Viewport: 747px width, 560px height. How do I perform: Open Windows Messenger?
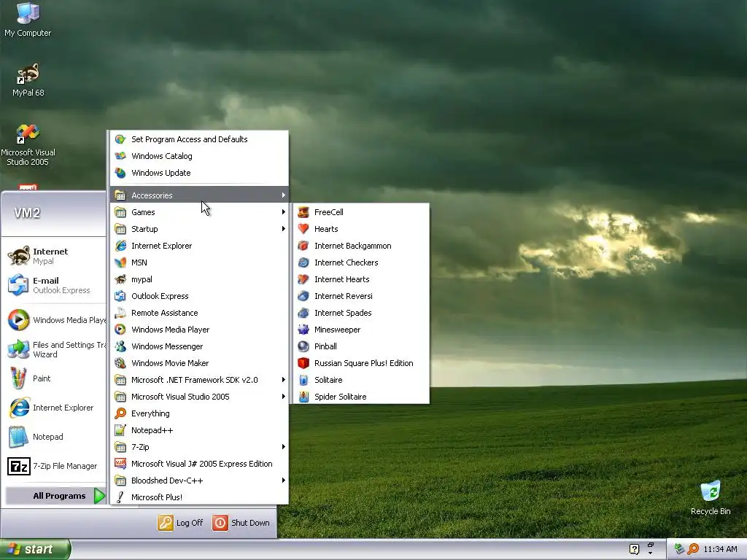click(199, 346)
